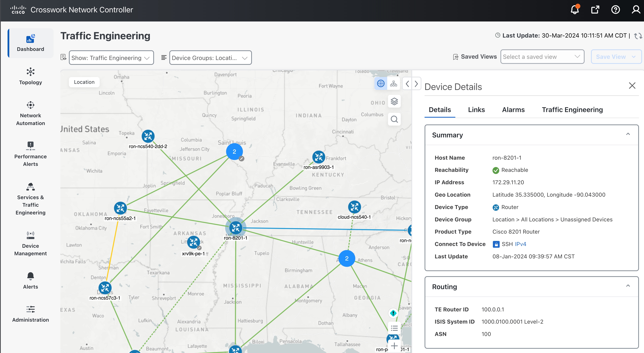The height and width of the screenshot is (353, 644).
Task: Switch to geographical map view globe icon
Action: [381, 83]
